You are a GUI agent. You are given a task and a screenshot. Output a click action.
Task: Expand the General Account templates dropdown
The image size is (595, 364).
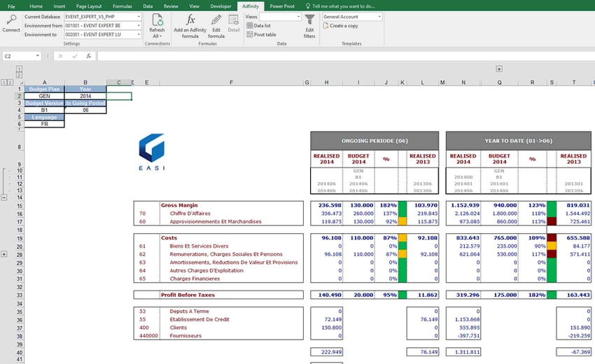379,16
